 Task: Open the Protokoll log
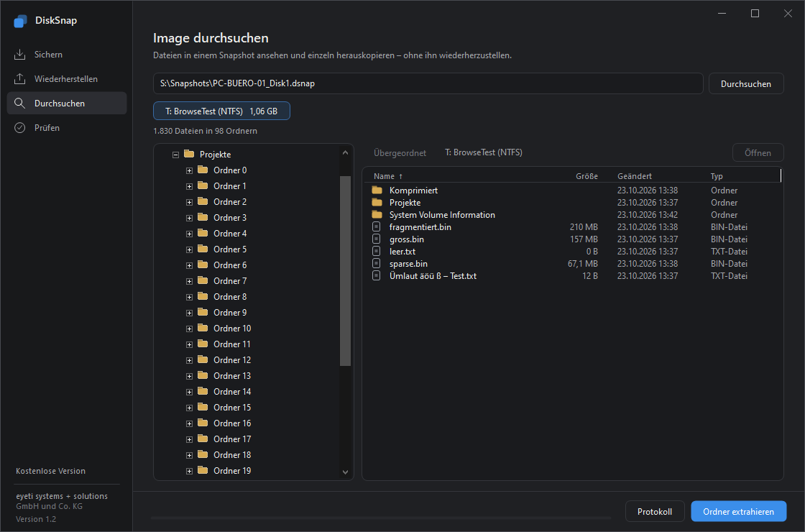click(x=655, y=511)
